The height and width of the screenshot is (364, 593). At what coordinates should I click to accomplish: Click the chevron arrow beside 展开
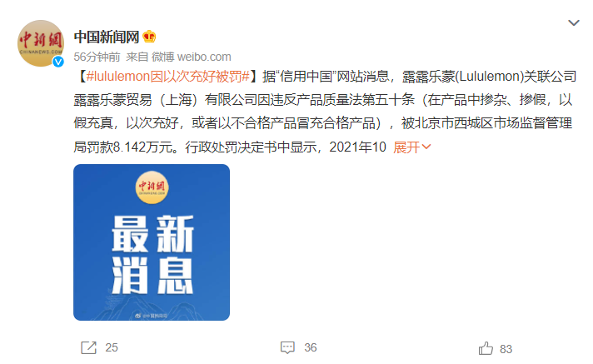click(426, 147)
